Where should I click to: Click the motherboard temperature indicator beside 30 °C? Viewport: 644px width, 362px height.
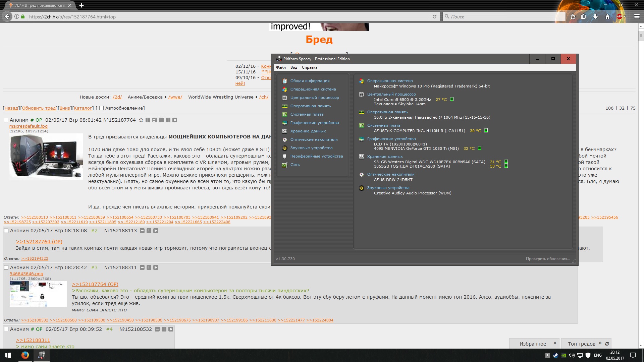click(486, 130)
